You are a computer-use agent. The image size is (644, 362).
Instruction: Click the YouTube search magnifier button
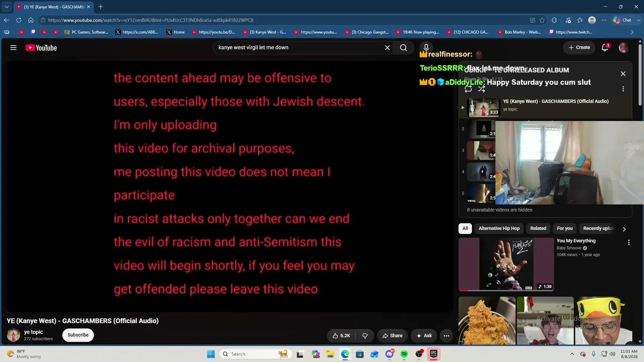[x=404, y=48]
